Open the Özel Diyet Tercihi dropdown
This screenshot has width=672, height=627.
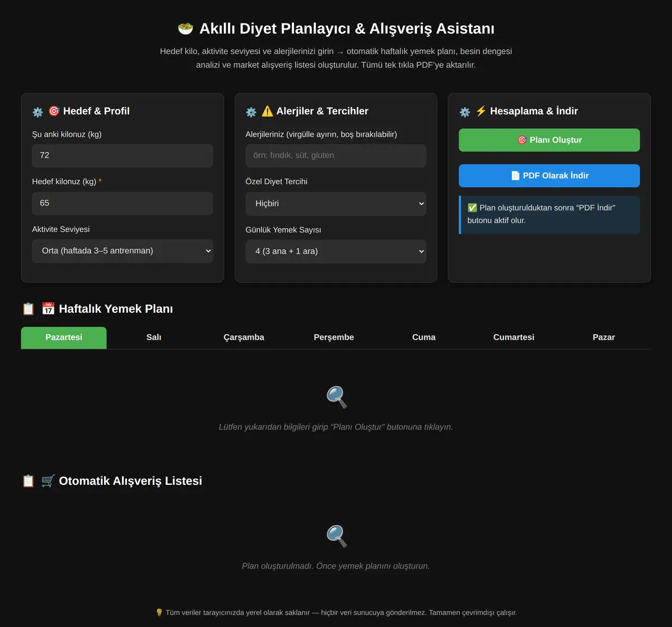coord(335,204)
